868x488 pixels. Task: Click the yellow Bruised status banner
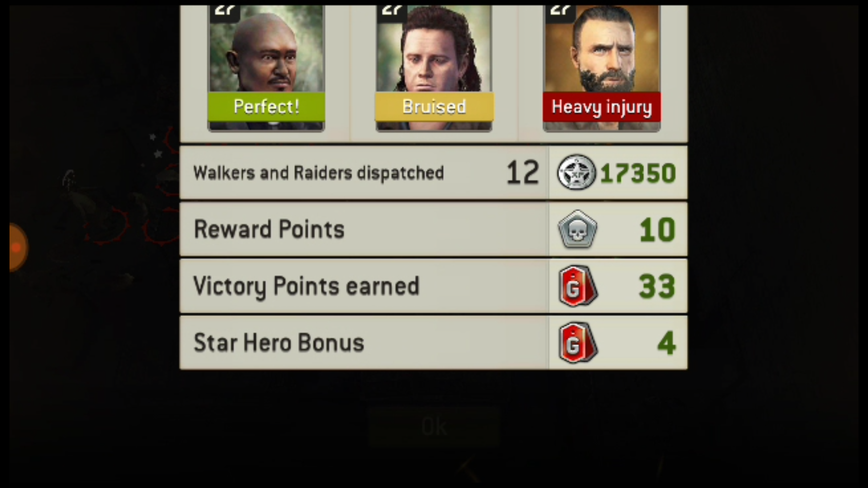[x=434, y=107]
